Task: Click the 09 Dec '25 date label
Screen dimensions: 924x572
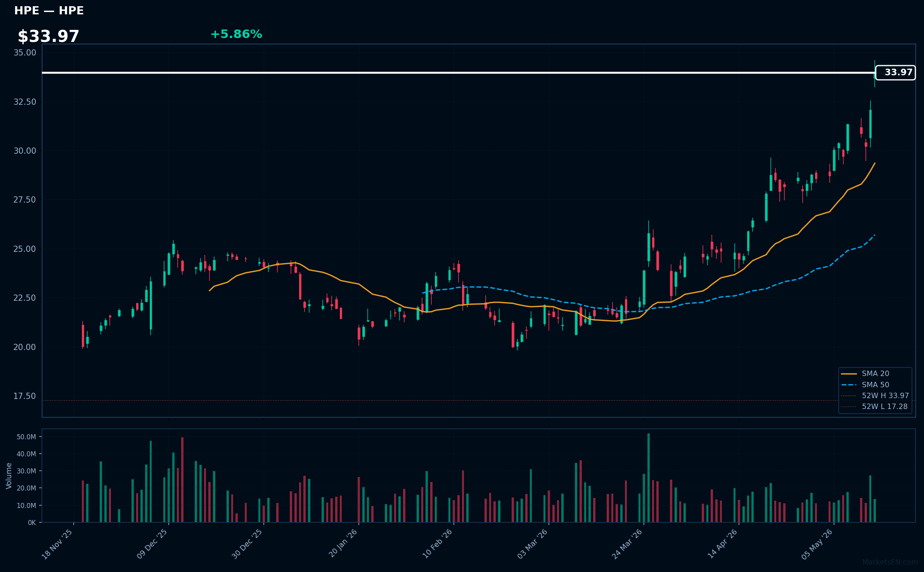Action: click(152, 544)
